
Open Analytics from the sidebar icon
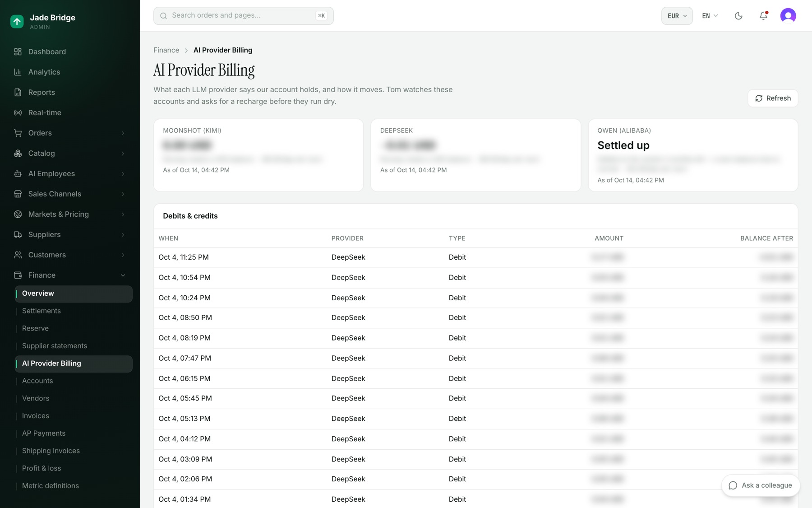[x=18, y=72]
